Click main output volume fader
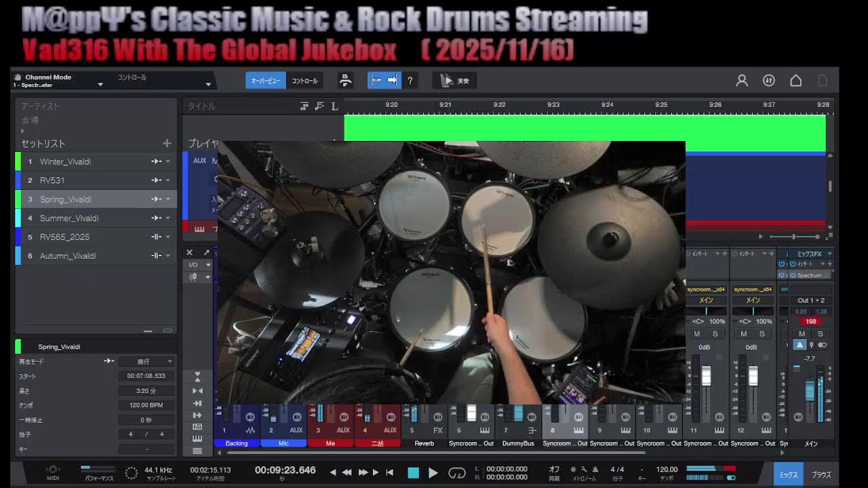Screen dimensions: 868x488 pos(810,390)
